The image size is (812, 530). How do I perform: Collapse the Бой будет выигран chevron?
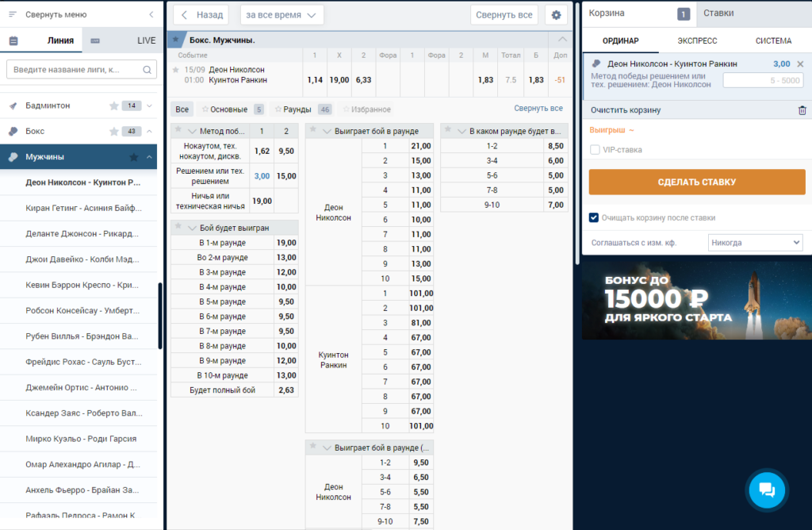(x=192, y=228)
